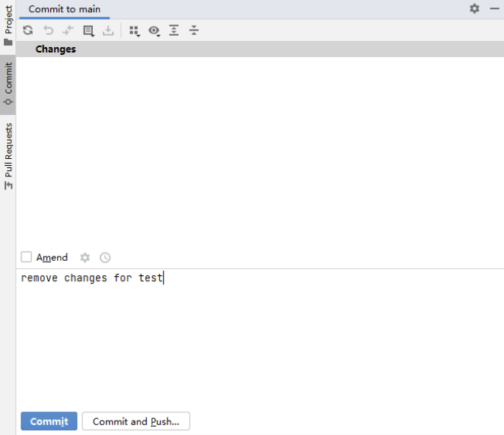Enable the Amend checkbox
504x435 pixels.
point(27,257)
